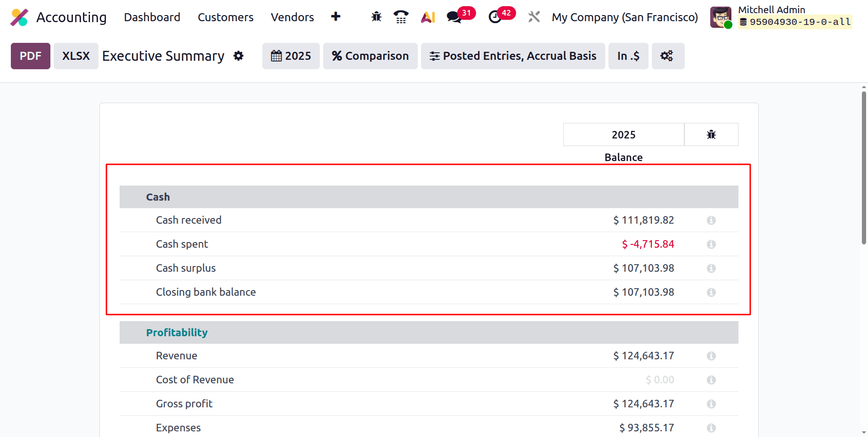Open the 2025 date filter dropdown
Screen dimensions: 868x437
291,56
